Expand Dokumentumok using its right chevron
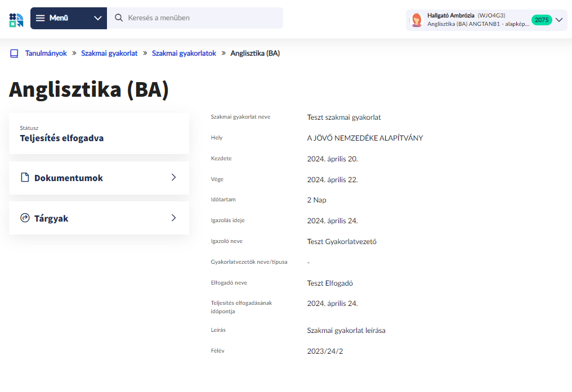Image resolution: width=572 pixels, height=392 pixels. [x=173, y=178]
